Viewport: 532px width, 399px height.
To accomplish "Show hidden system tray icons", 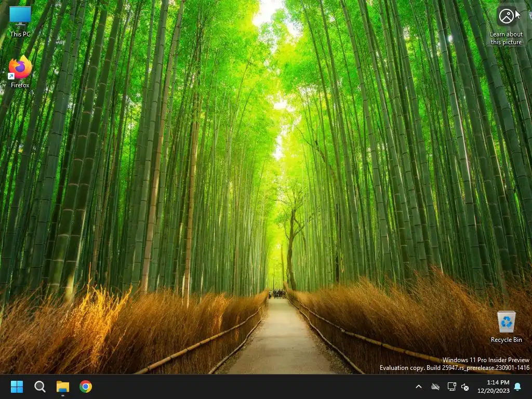I will (x=419, y=387).
